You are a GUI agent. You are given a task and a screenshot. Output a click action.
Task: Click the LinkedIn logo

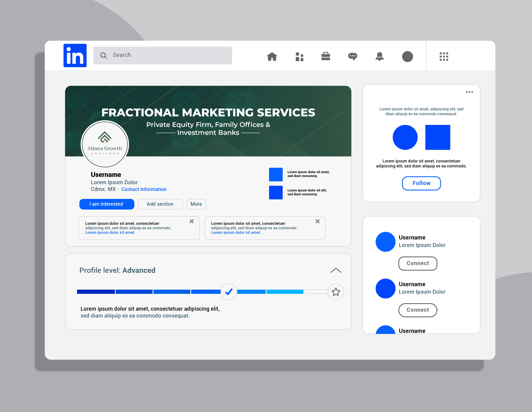point(75,56)
